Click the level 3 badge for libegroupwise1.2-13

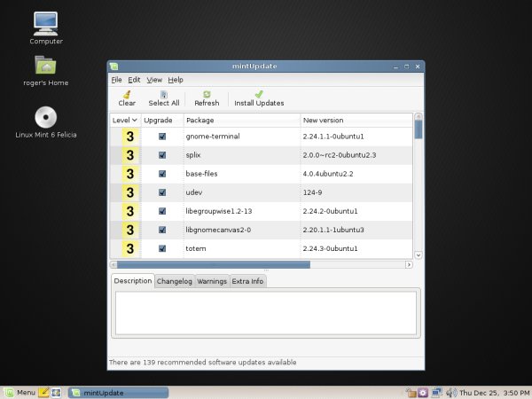130,211
